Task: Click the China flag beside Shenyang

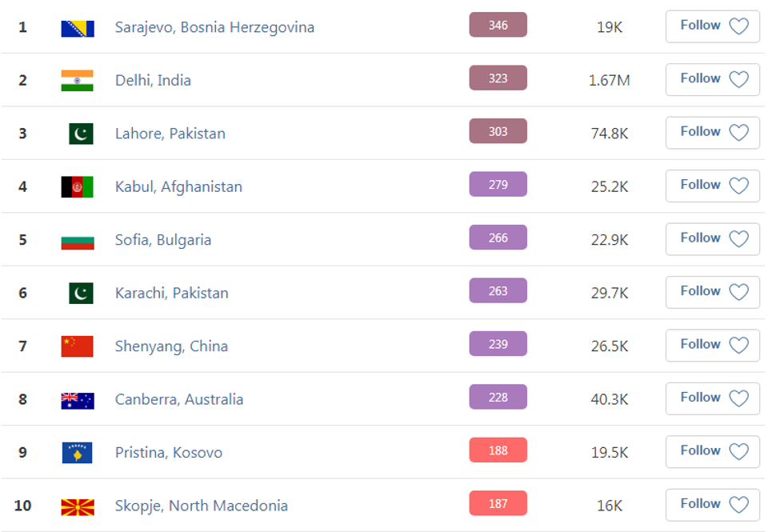Action: coord(78,346)
